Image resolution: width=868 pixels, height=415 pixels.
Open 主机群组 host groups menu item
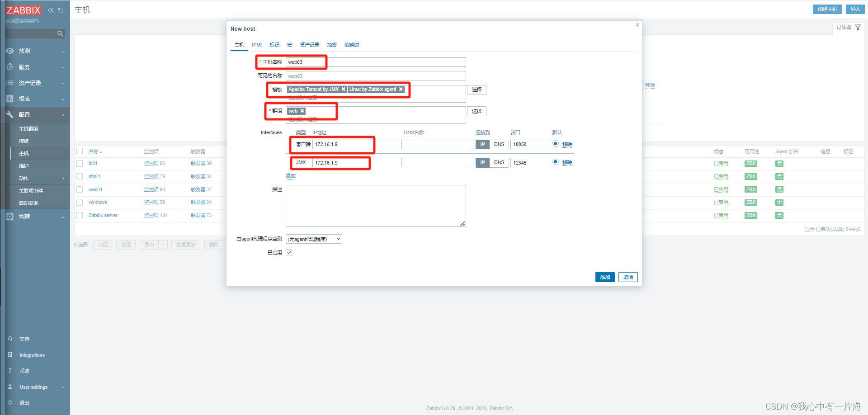(x=28, y=129)
